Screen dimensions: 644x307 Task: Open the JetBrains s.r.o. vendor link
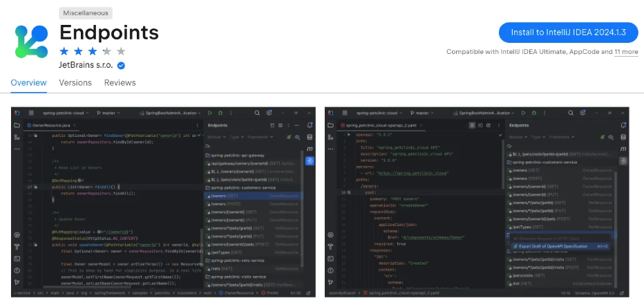[86, 66]
